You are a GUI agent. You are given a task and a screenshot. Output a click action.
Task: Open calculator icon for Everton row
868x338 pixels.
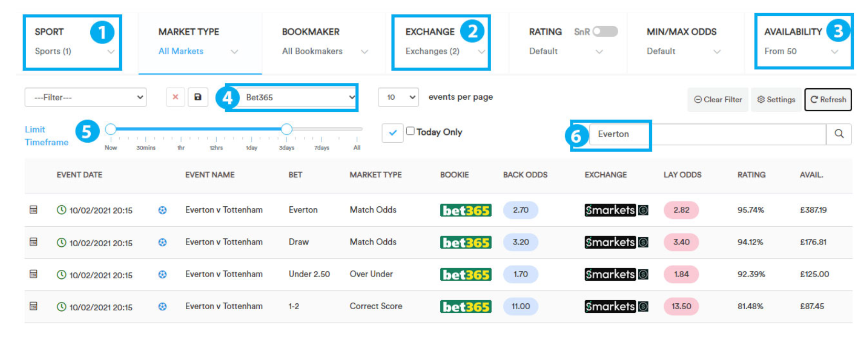(x=34, y=210)
